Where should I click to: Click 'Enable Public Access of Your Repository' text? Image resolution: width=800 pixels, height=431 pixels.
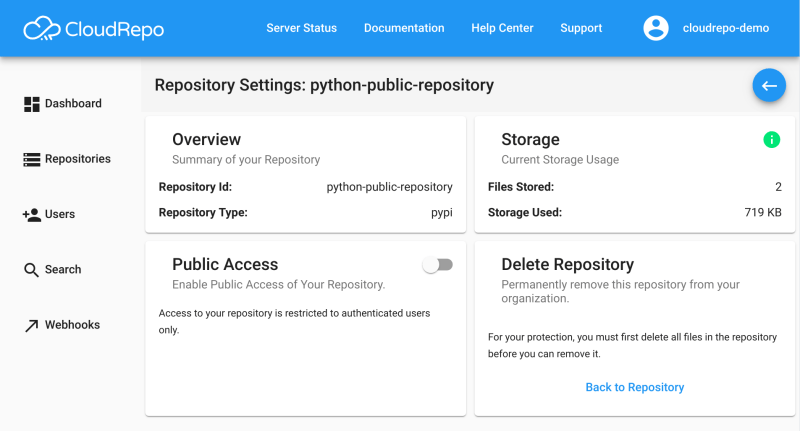(279, 285)
